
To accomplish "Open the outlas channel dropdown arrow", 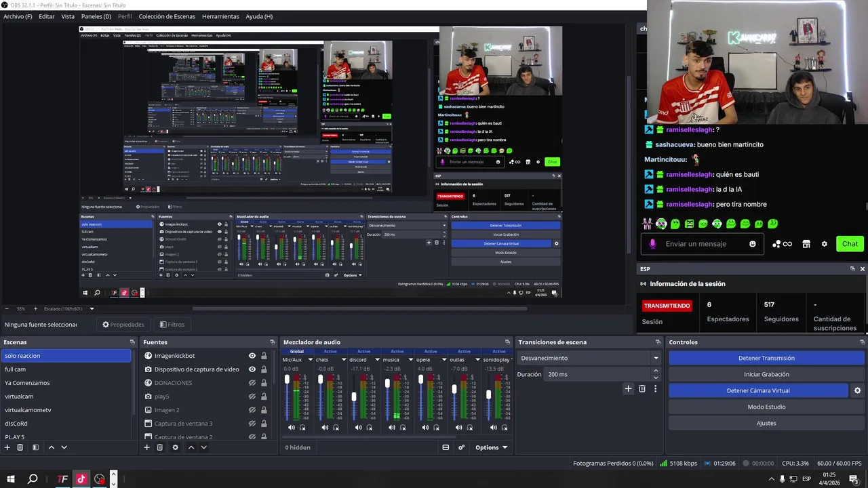I will coord(477,360).
